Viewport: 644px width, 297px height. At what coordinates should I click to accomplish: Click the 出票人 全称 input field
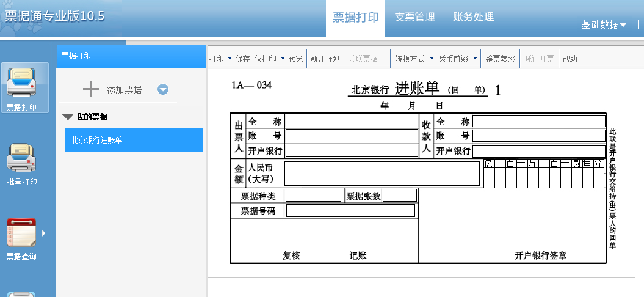tap(352, 120)
